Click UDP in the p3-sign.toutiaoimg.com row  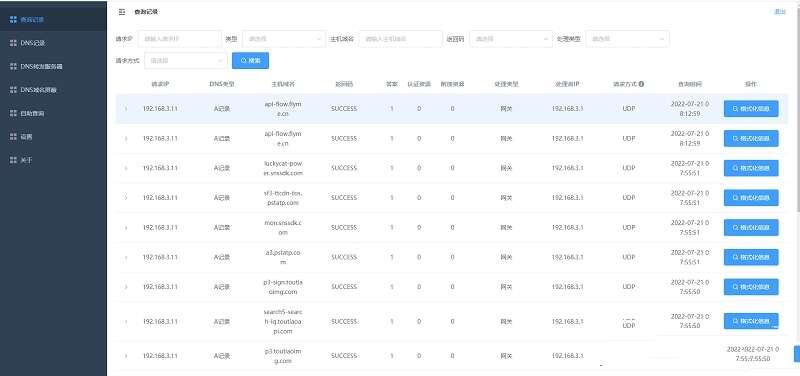click(x=629, y=287)
